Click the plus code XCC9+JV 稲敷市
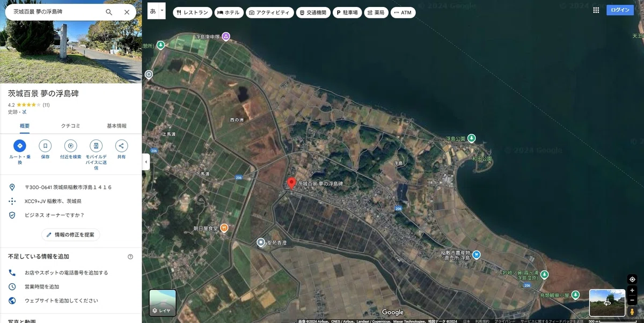Screen dimensions: 644x323 coord(53,201)
